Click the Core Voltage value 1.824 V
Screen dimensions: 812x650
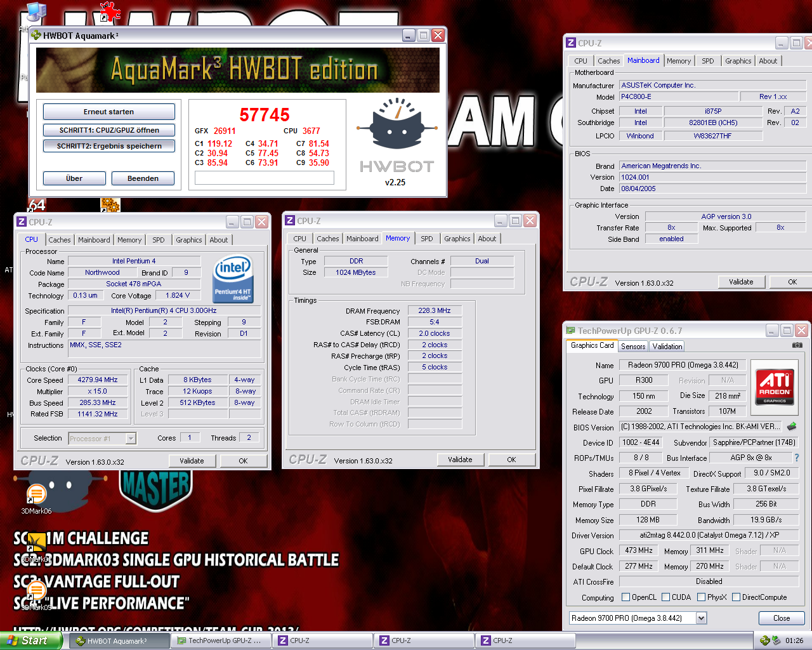pos(178,295)
